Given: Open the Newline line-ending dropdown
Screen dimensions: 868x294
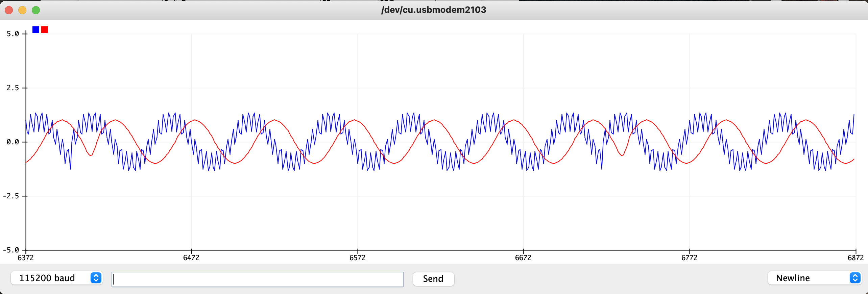Looking at the screenshot, I should pyautogui.click(x=814, y=278).
